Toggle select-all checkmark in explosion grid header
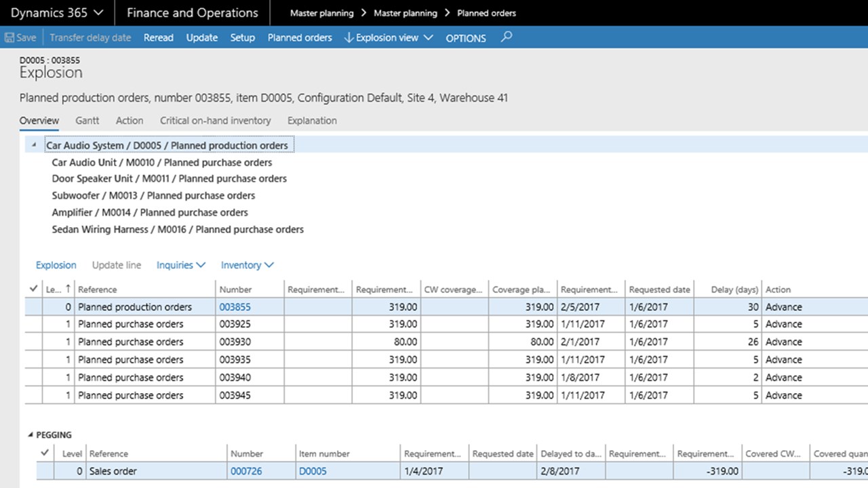The width and height of the screenshot is (868, 488). (34, 289)
